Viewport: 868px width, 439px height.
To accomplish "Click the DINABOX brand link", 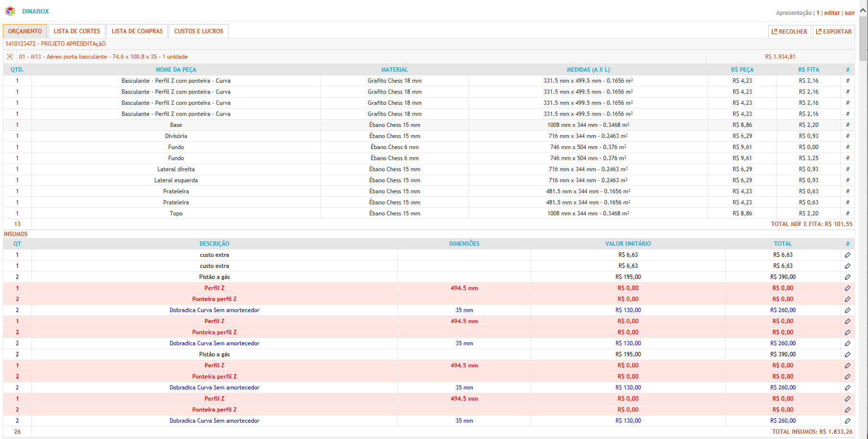I will pyautogui.click(x=36, y=12).
